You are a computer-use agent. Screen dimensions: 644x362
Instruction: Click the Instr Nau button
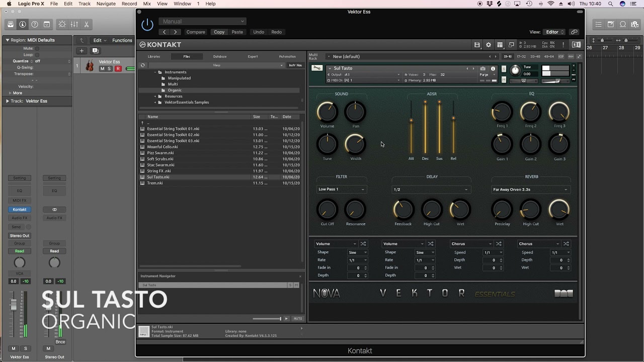coord(295,65)
